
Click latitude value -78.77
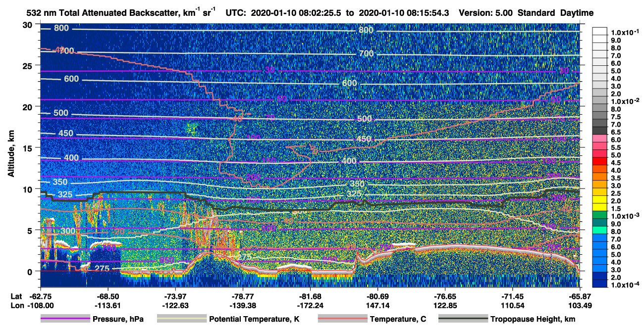coord(243,296)
